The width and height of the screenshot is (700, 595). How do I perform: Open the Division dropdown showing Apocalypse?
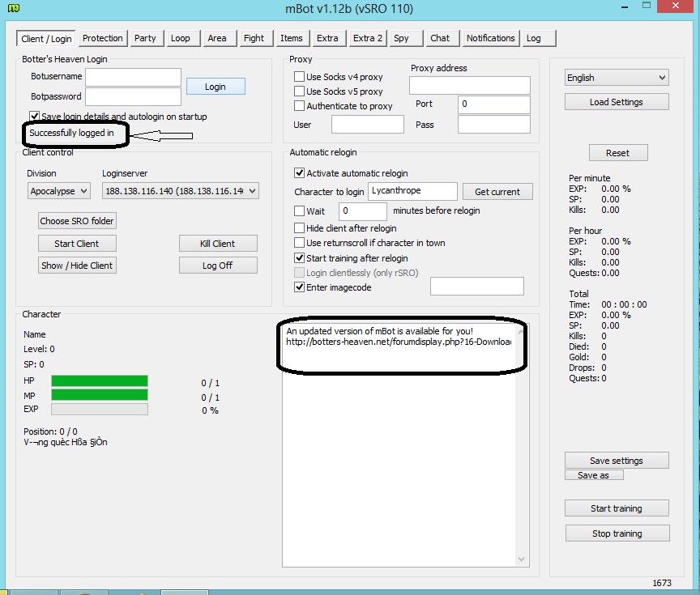tap(59, 191)
